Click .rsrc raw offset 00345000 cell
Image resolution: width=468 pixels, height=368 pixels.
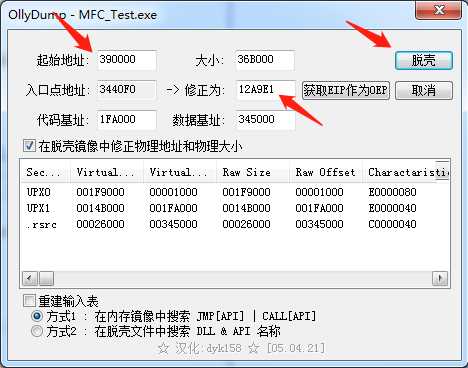319,224
